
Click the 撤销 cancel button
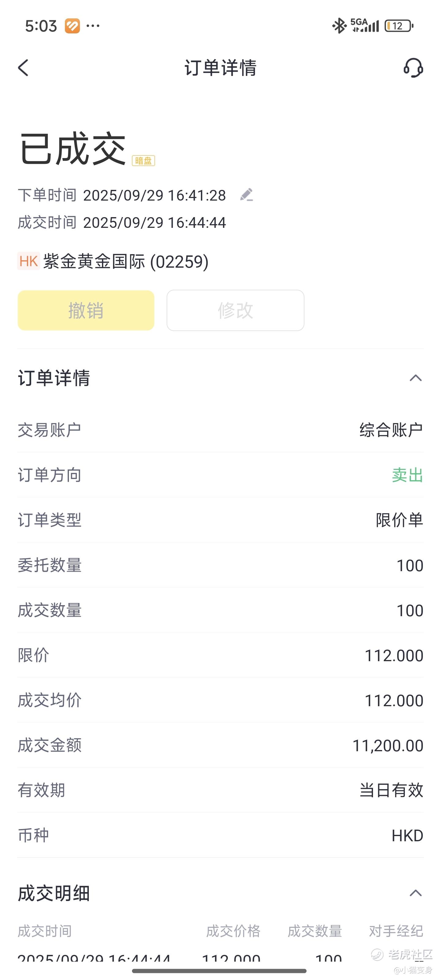[86, 311]
